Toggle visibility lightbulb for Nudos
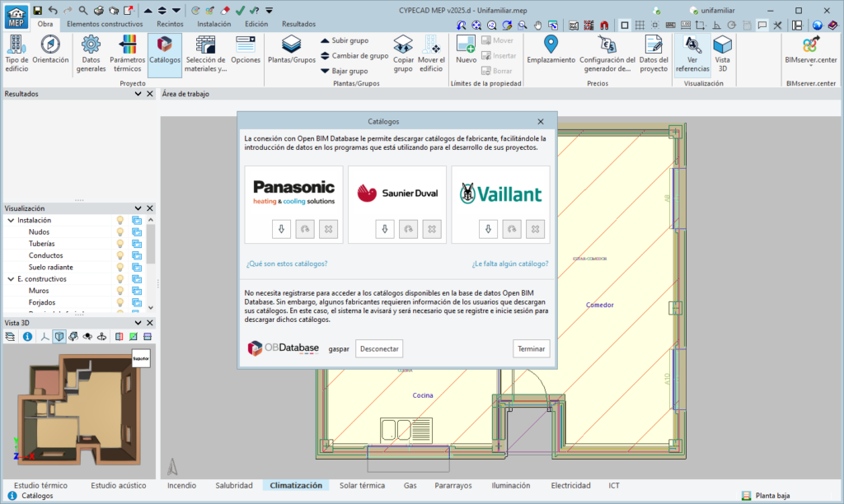 120,232
